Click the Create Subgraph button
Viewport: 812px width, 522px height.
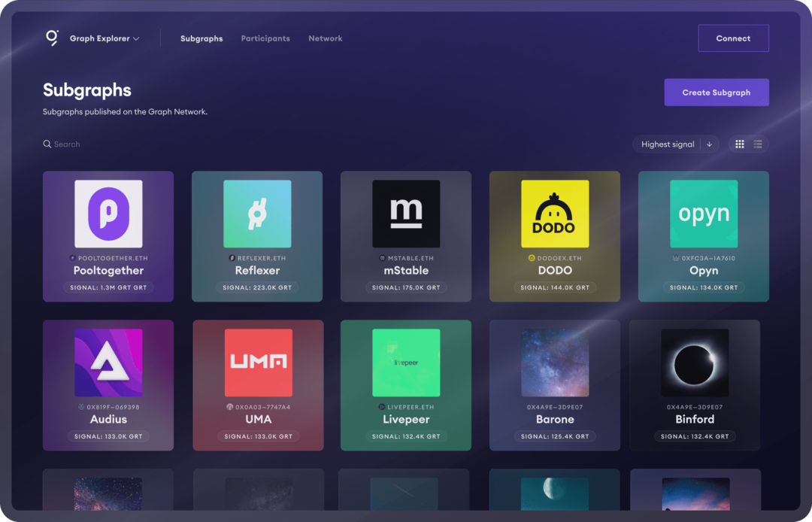pyautogui.click(x=717, y=93)
